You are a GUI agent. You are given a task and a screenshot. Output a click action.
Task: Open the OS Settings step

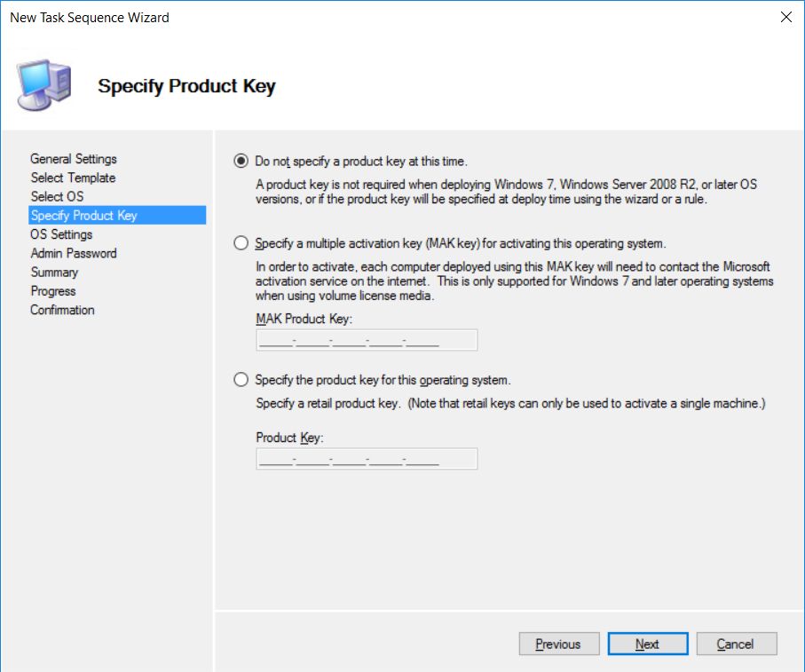(61, 234)
